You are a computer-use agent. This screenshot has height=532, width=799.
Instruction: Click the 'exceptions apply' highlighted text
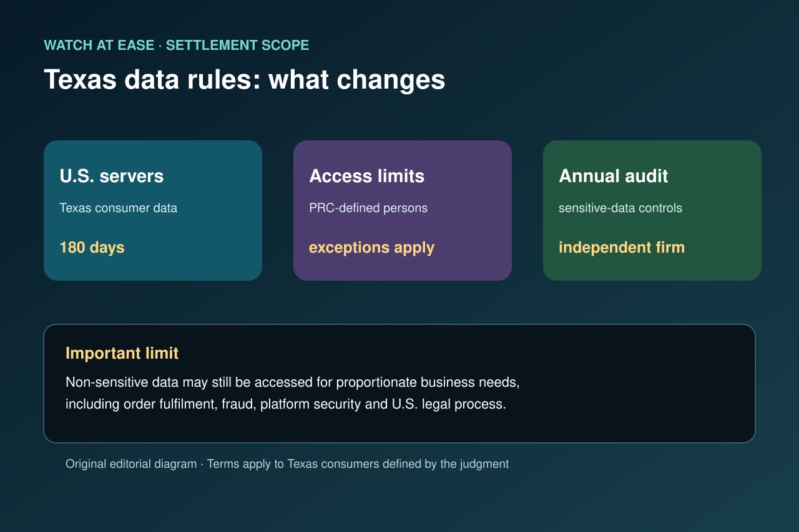pyautogui.click(x=371, y=248)
